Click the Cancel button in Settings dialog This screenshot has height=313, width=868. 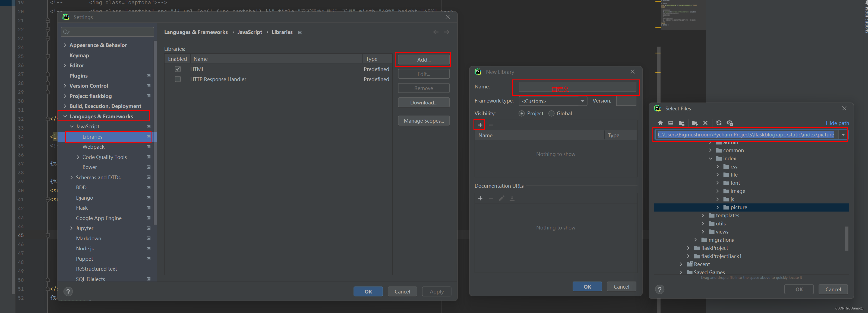pos(402,292)
